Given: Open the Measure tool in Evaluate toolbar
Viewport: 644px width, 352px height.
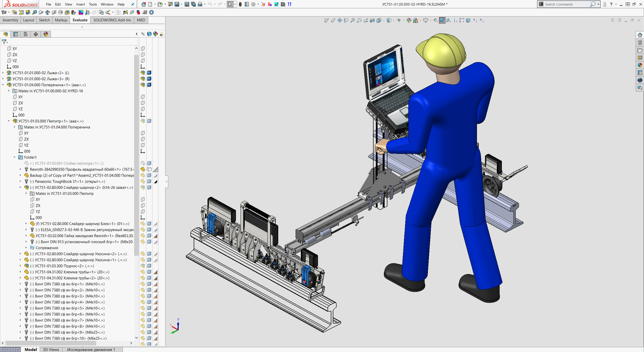Looking at the screenshot, I should click(35, 12).
